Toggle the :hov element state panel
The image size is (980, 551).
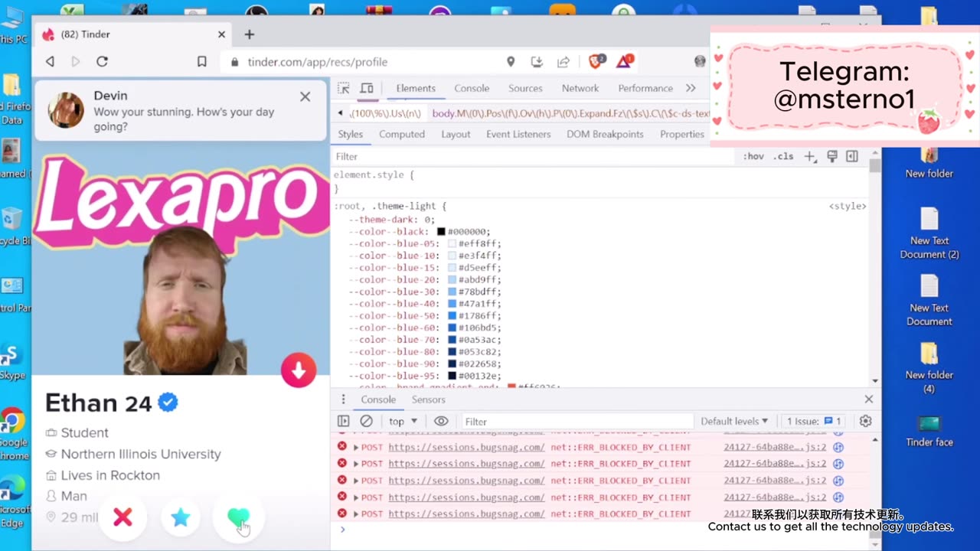(x=753, y=156)
